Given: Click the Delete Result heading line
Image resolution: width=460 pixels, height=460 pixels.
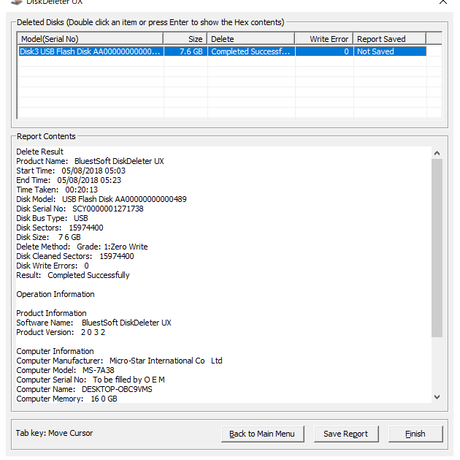Looking at the screenshot, I should click(x=40, y=152).
